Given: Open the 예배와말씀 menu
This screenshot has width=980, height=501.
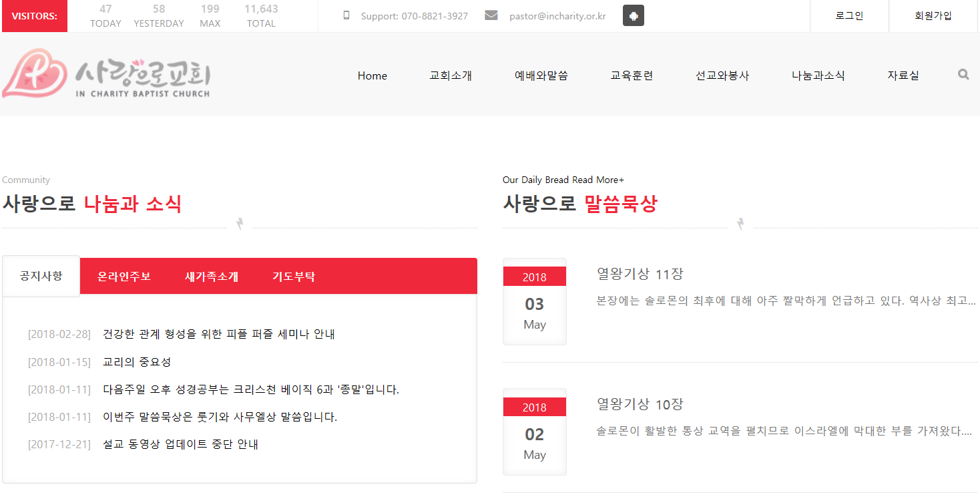Looking at the screenshot, I should 541,75.
